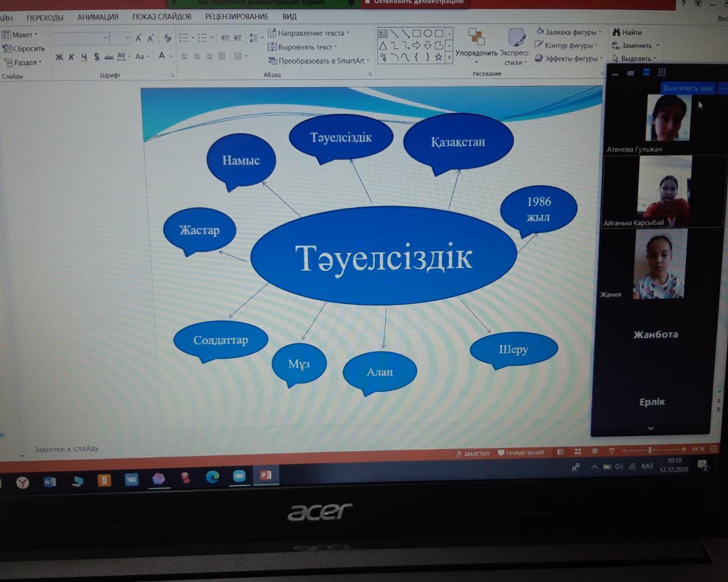
Task: Expand more participants chevron in Zoom panel
Action: click(651, 428)
